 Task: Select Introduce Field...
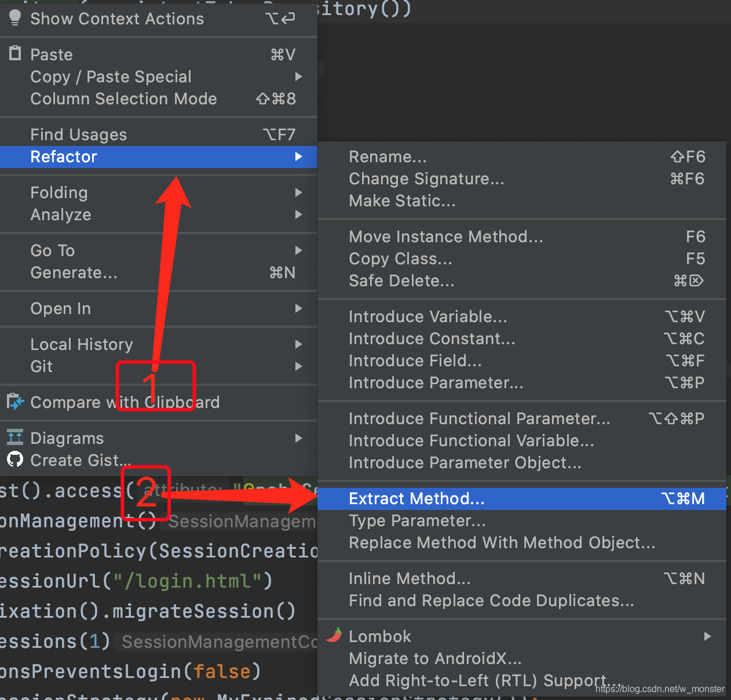click(522, 360)
